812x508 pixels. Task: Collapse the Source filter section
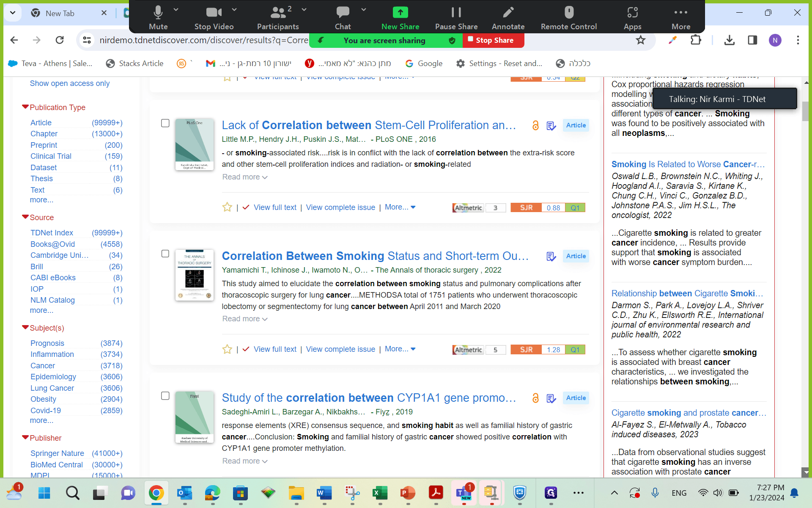coord(25,217)
